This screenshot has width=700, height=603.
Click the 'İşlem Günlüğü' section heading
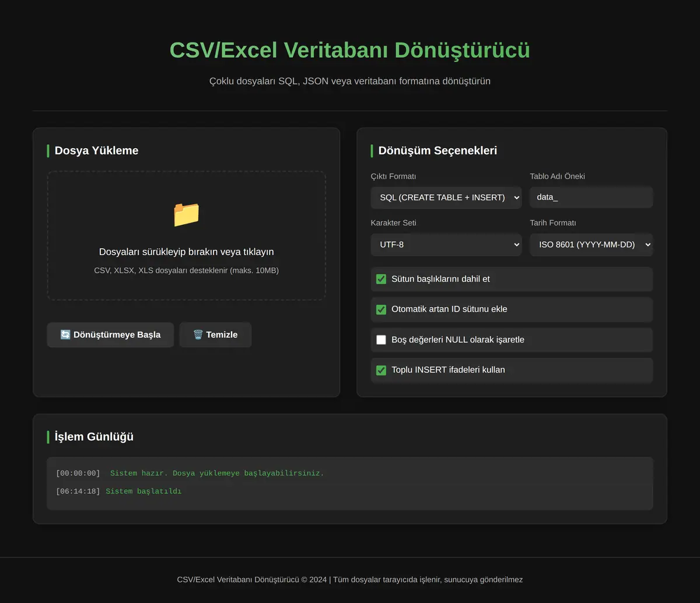94,437
